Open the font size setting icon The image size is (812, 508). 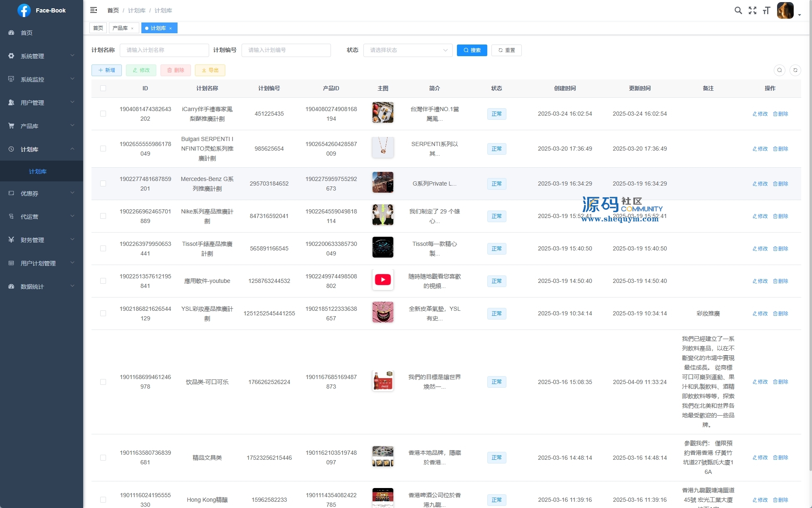click(766, 10)
